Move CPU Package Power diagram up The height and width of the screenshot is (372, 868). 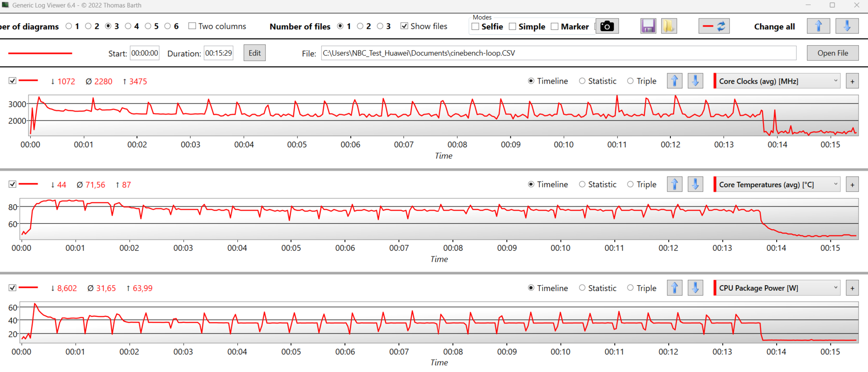675,288
